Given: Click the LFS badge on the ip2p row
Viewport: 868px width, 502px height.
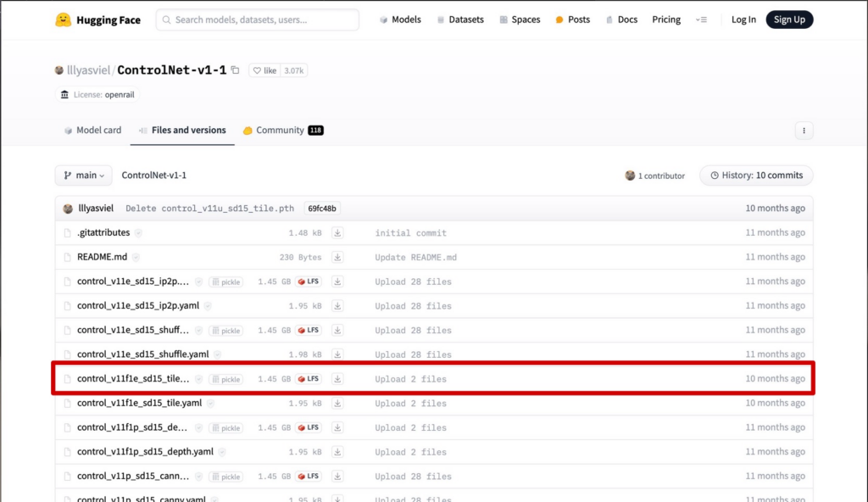Looking at the screenshot, I should pyautogui.click(x=309, y=282).
